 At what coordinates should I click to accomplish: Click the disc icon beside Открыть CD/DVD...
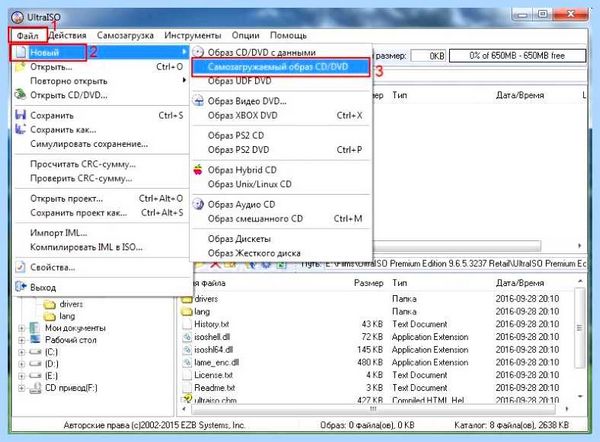21,94
